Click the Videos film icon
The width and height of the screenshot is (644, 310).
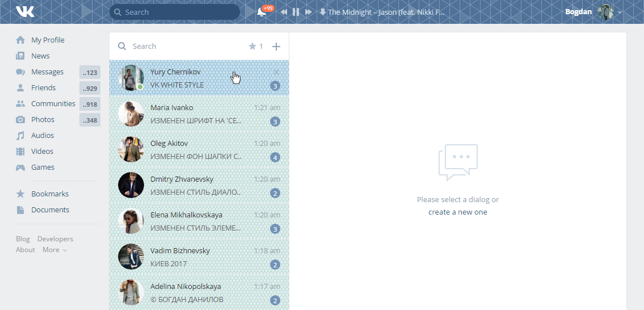tap(20, 151)
